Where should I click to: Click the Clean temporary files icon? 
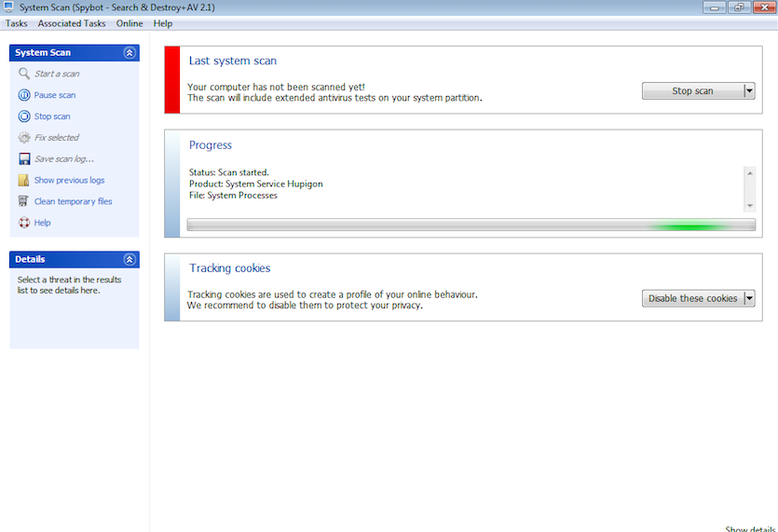coord(23,201)
